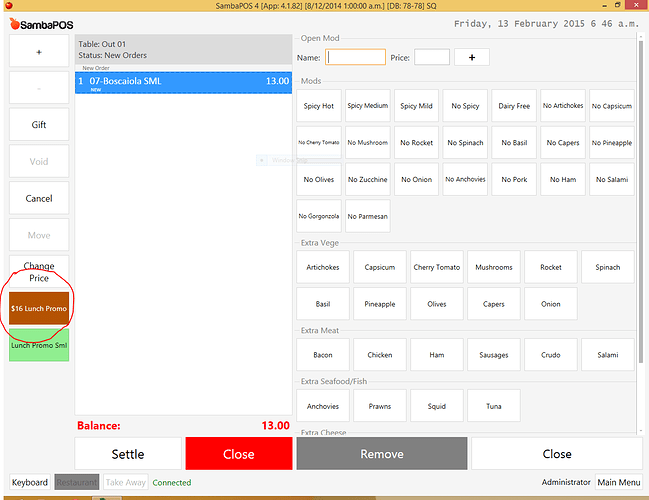Add extra Basil vege
The width and height of the screenshot is (649, 500).
[x=323, y=304]
